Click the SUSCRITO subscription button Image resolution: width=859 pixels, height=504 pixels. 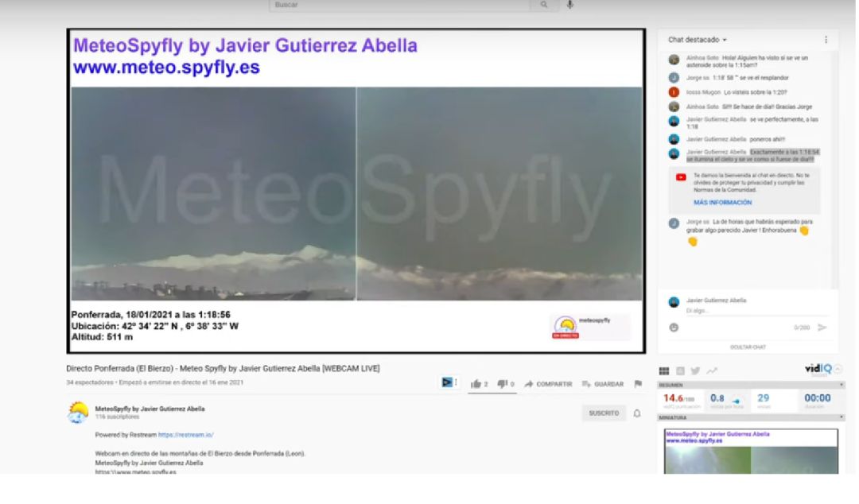[604, 413]
